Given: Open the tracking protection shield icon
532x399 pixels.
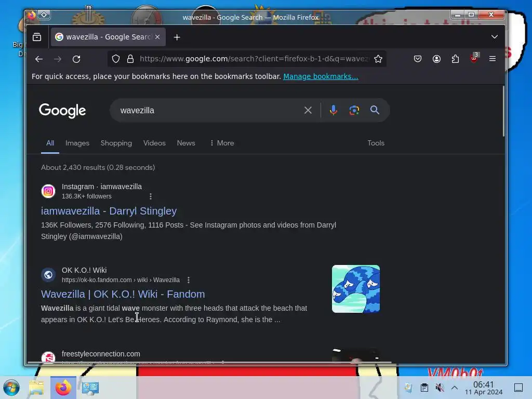Looking at the screenshot, I should (x=116, y=59).
